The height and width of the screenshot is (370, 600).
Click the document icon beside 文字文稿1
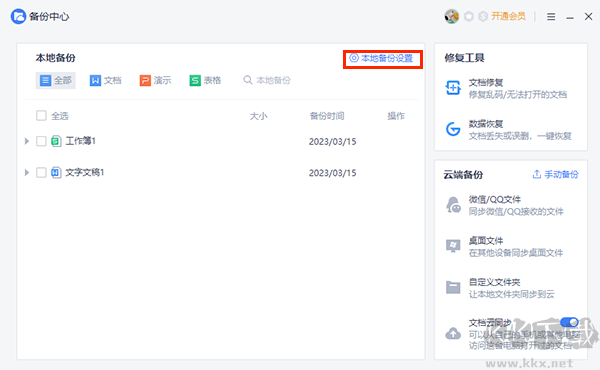[56, 173]
